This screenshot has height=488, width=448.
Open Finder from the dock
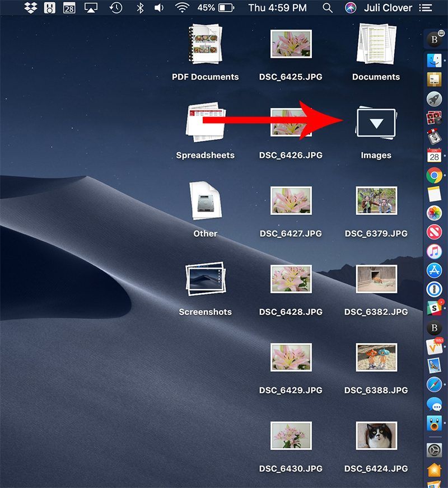pos(434,59)
